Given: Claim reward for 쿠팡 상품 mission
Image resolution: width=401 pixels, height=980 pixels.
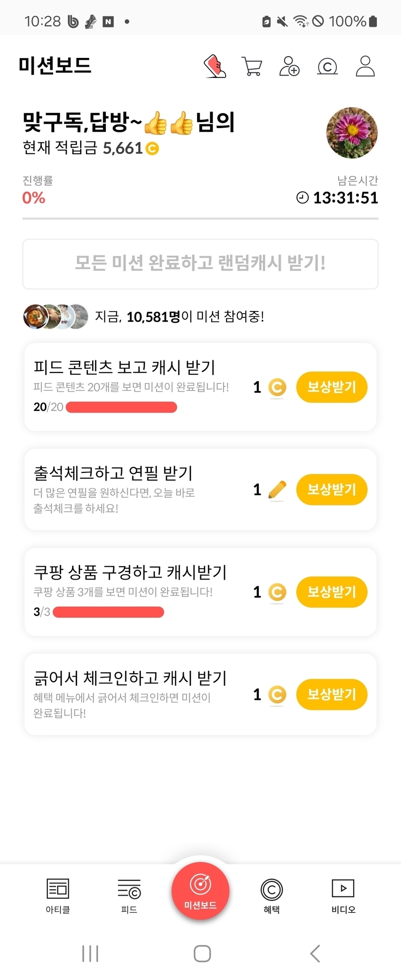Looking at the screenshot, I should pos(331,592).
